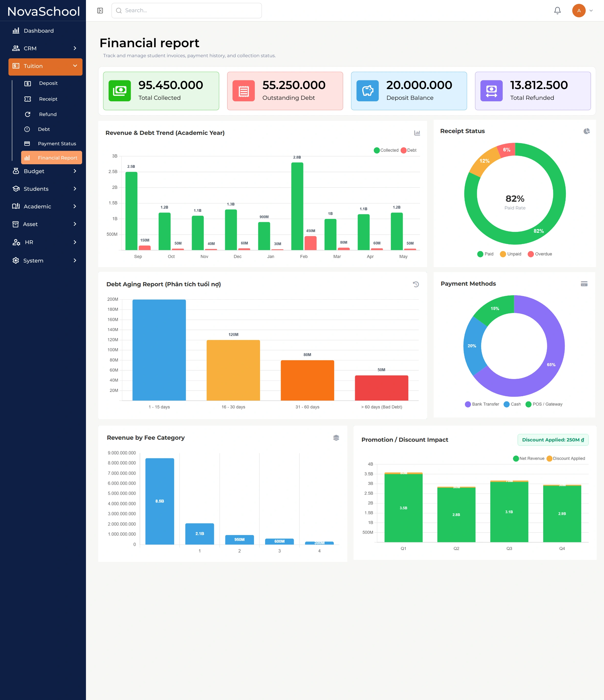Click the green Total Collected cash icon
Viewport: 604px width, 700px height.
click(x=119, y=91)
